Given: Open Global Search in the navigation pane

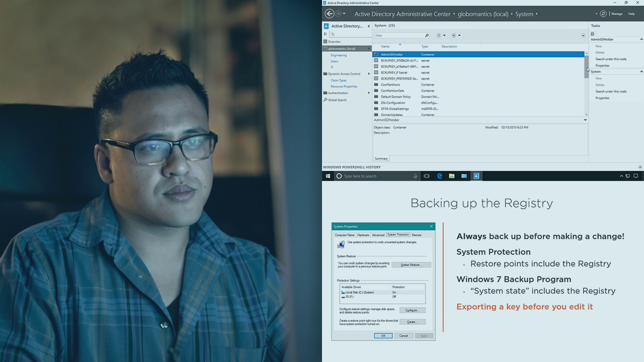Looking at the screenshot, I should [337, 100].
